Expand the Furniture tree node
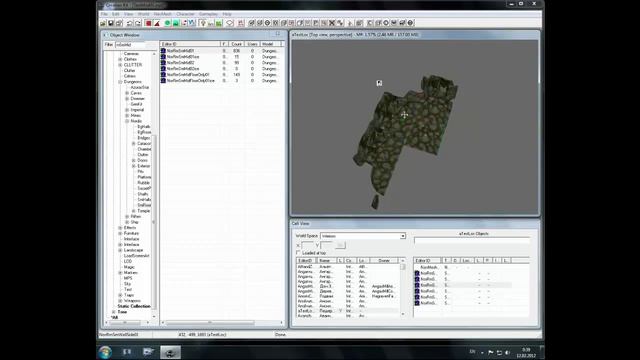 [120, 233]
